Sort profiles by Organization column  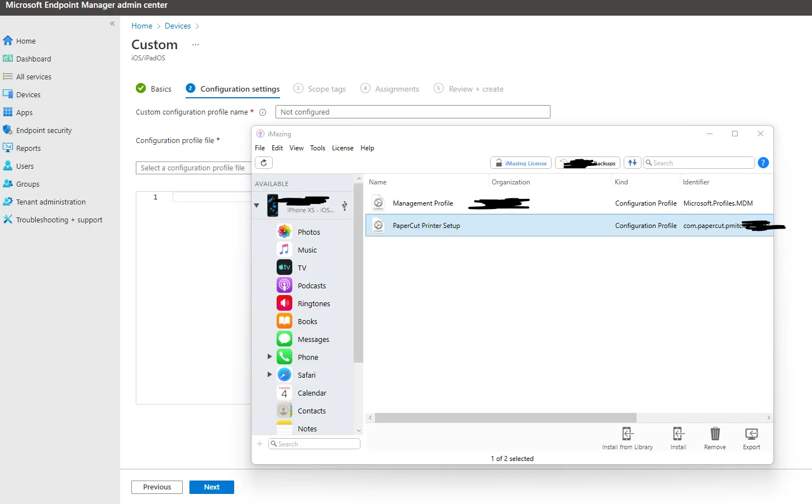[511, 182]
